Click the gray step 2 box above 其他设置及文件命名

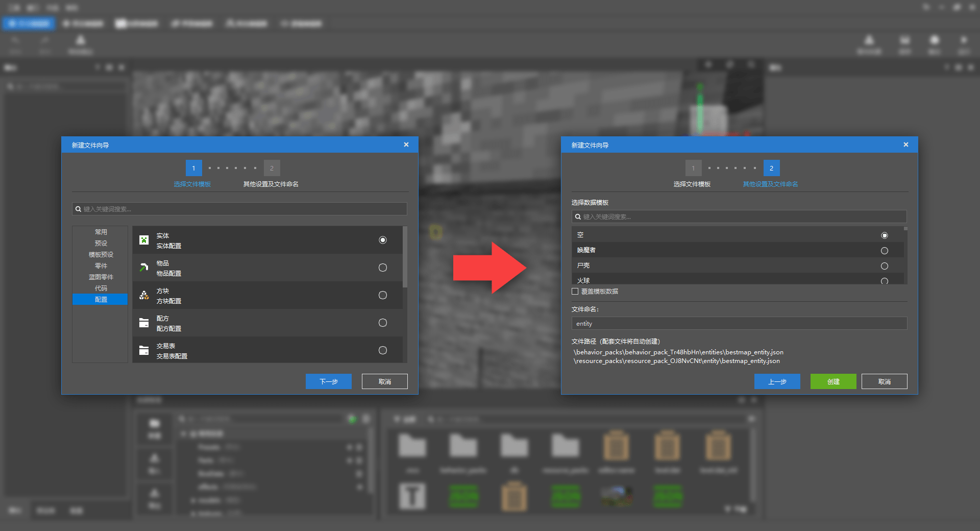click(272, 168)
